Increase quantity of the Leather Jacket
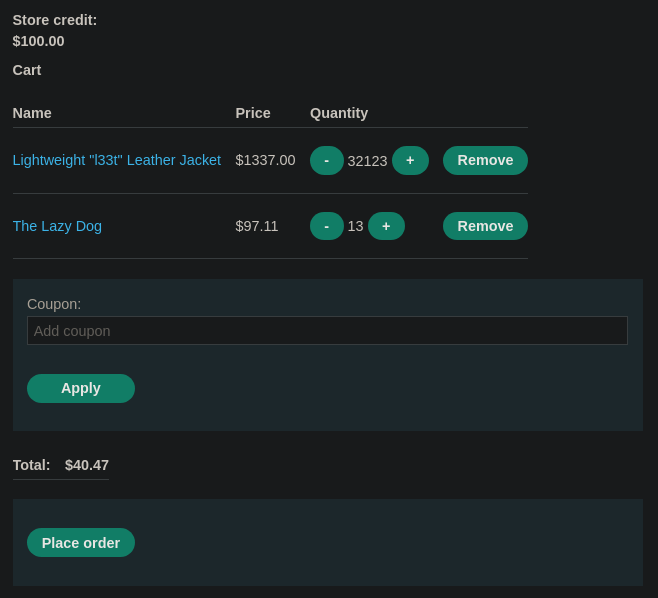 click(410, 160)
